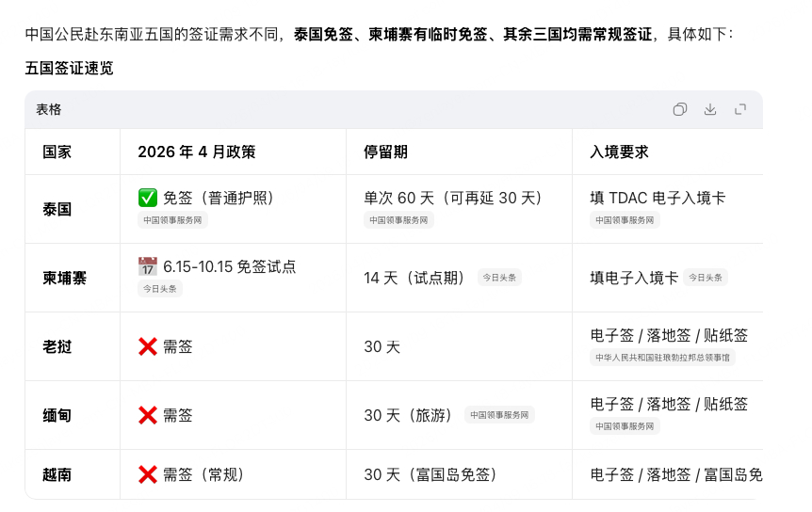Click 30 天（旅游）text
812x512 pixels.
pos(408,415)
